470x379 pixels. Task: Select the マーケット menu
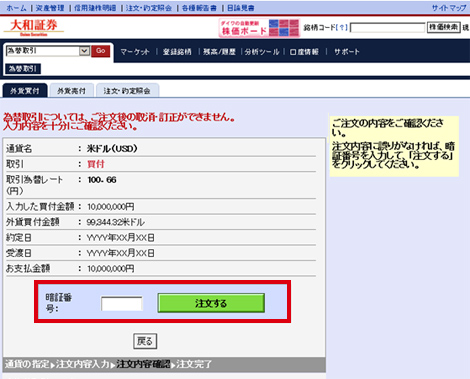(x=135, y=52)
